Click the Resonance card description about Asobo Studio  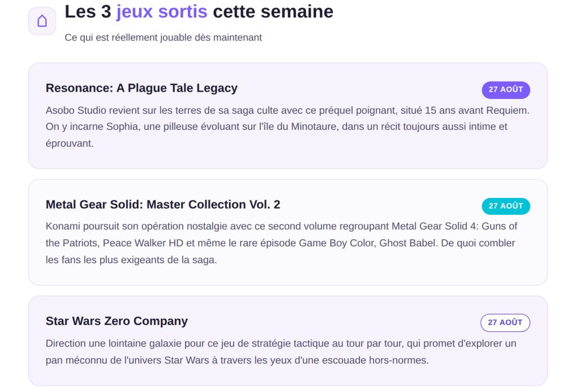click(287, 127)
